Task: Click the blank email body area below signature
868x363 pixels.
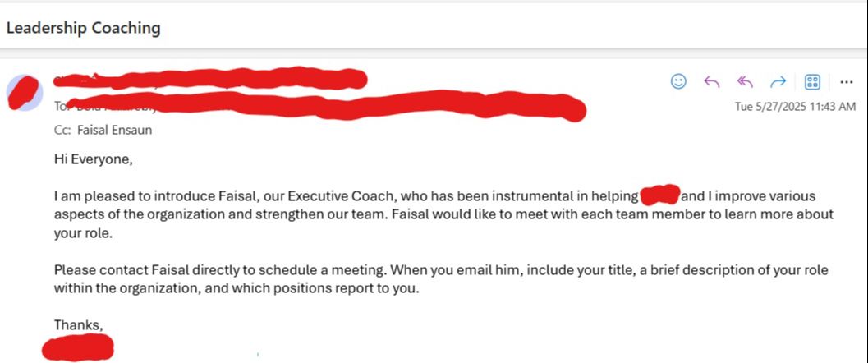Action: click(x=493, y=345)
